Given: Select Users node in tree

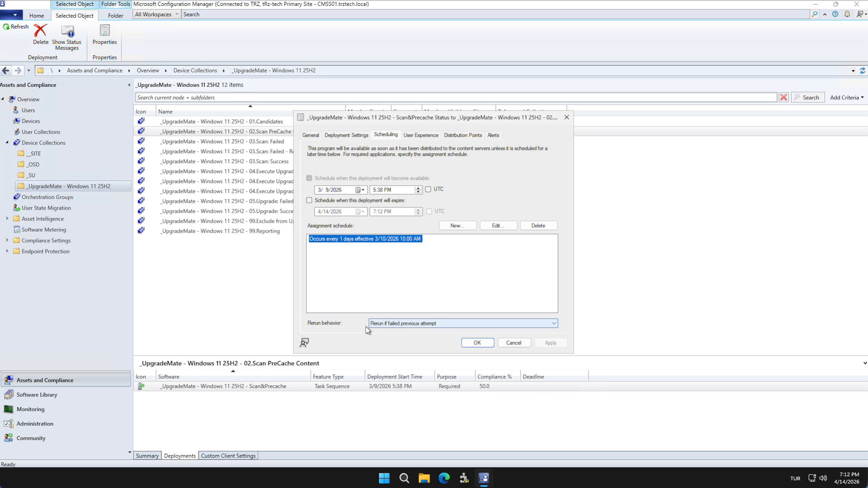Looking at the screenshot, I should (x=28, y=110).
